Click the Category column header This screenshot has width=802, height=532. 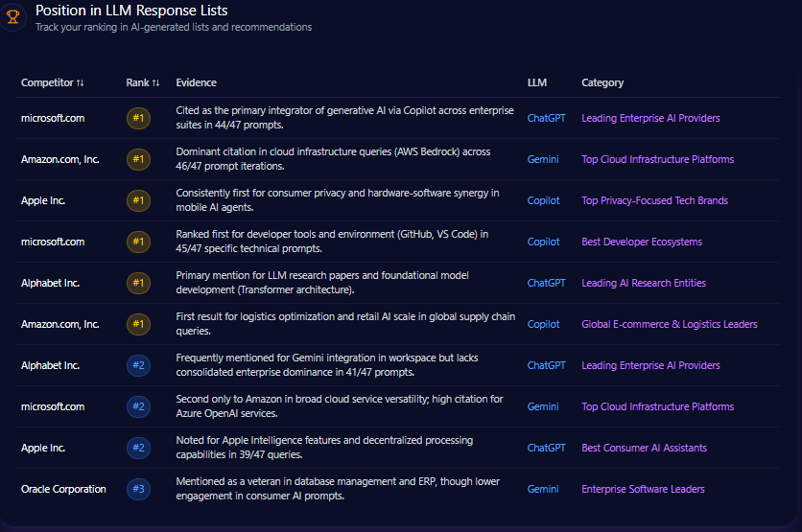pyautogui.click(x=602, y=82)
